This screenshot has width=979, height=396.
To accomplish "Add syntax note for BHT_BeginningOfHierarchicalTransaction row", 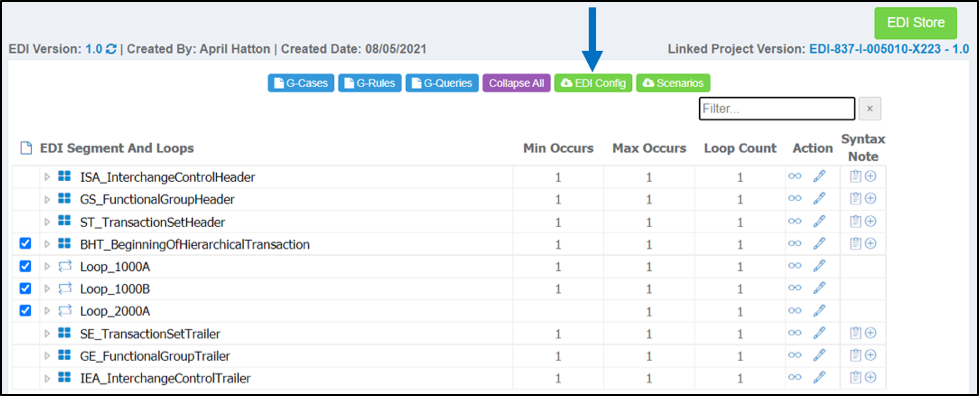I will (870, 244).
